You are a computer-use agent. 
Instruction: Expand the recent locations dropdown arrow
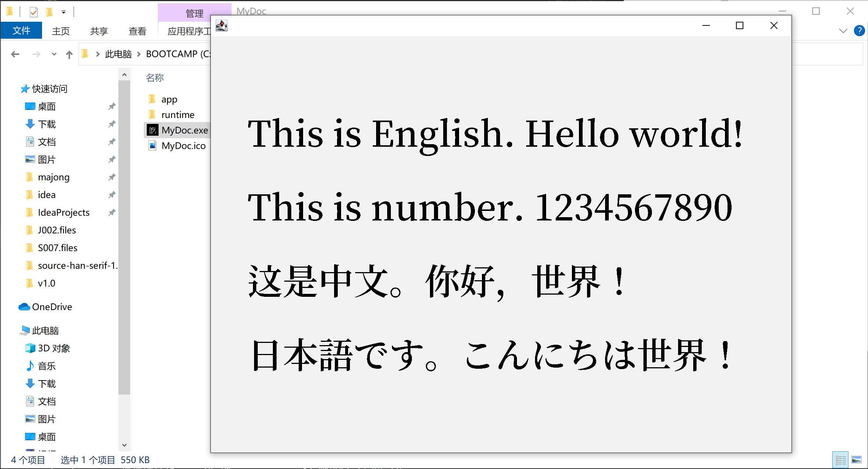coord(54,54)
